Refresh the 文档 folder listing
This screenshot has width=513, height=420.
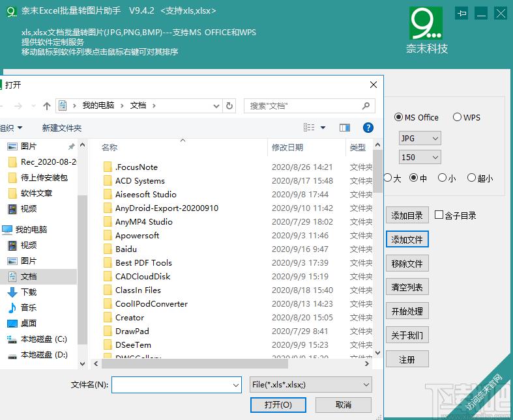point(229,105)
